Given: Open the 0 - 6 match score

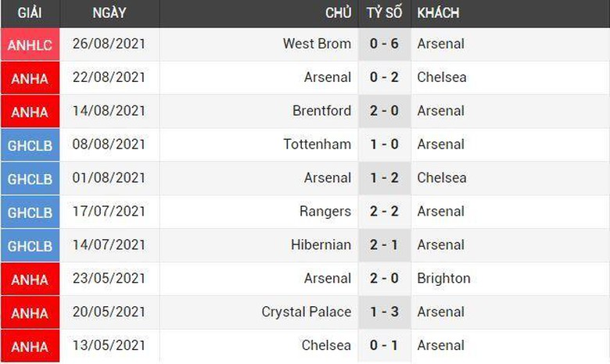Looking at the screenshot, I should coord(384,44).
